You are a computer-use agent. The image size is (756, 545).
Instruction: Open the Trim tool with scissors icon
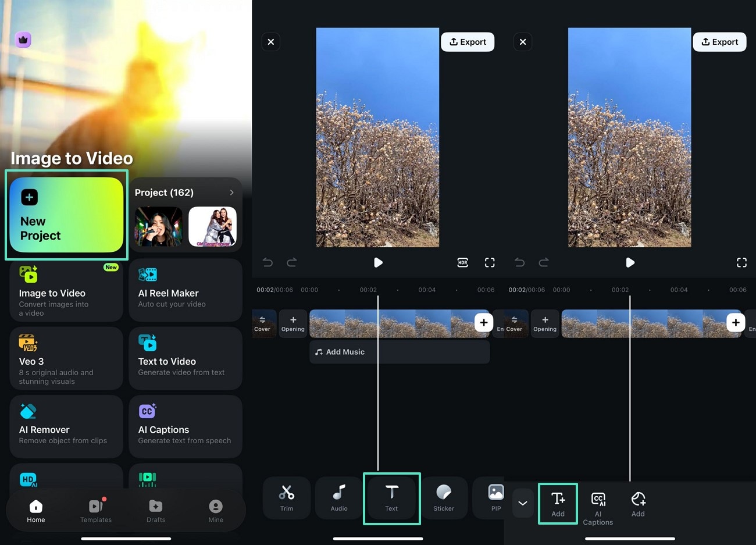(287, 498)
